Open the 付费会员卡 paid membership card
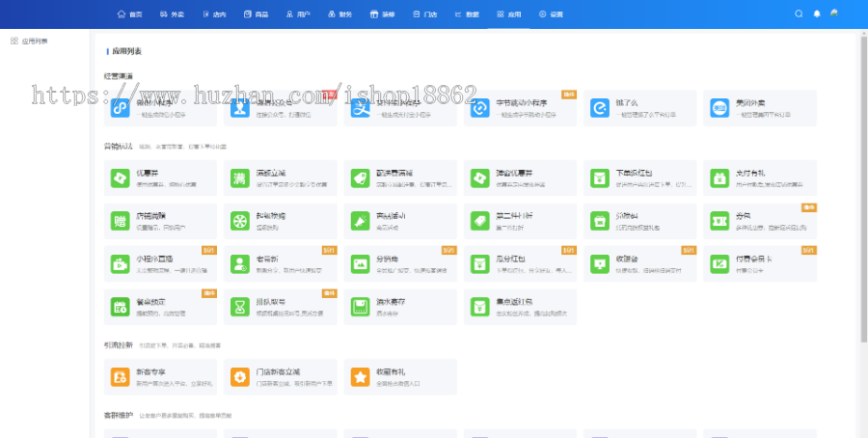 [x=760, y=264]
